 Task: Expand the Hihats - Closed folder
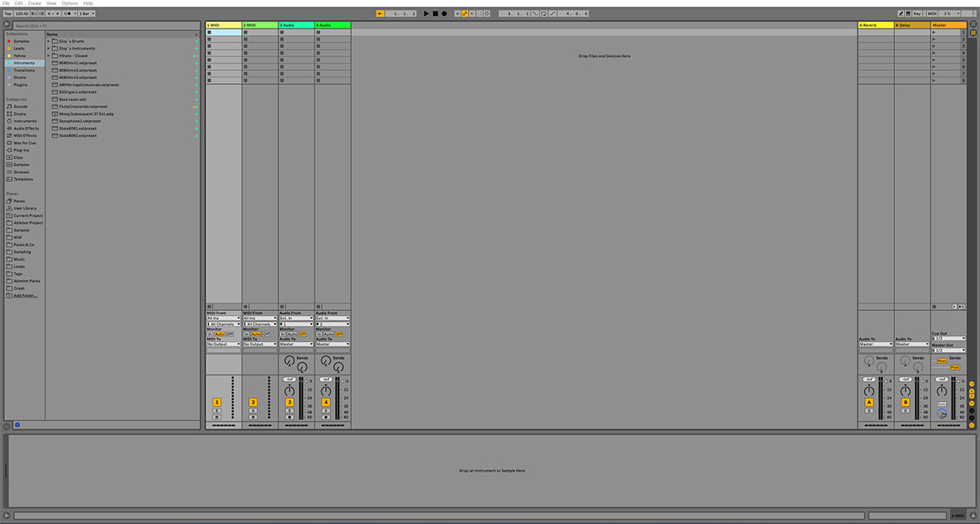click(48, 56)
